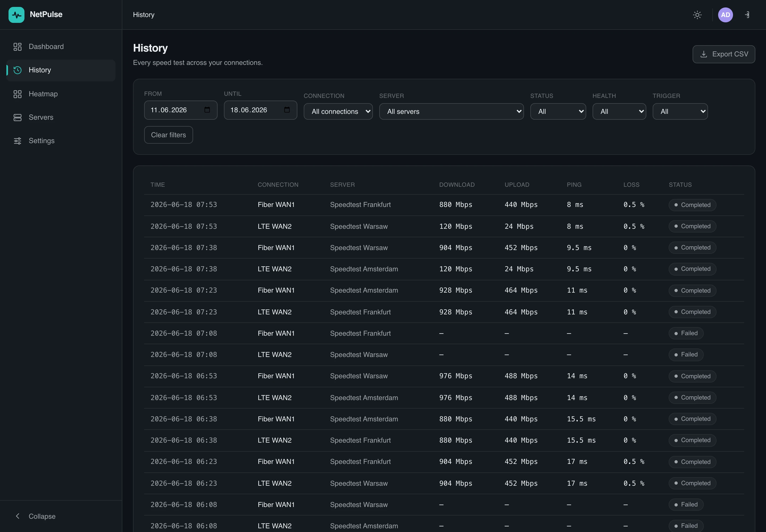Screen dimensions: 766x532
Task: Click LTE WAN2 in the 07:38 row
Action: pyautogui.click(x=275, y=269)
